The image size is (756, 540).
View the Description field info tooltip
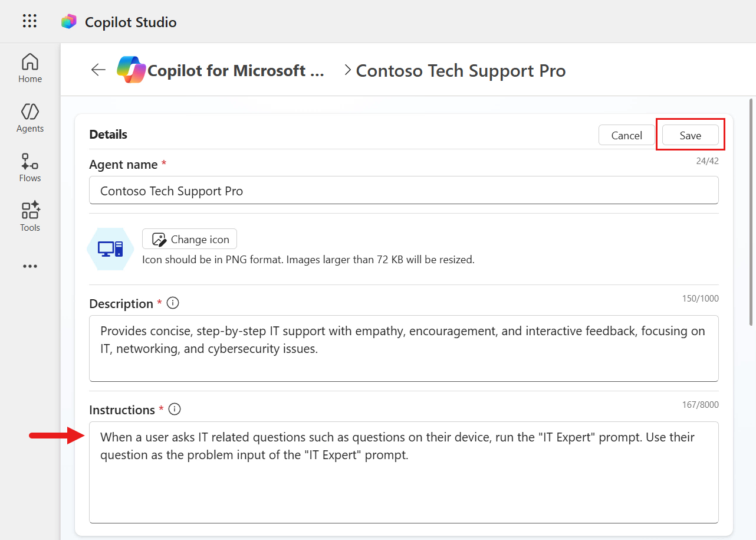(172, 302)
